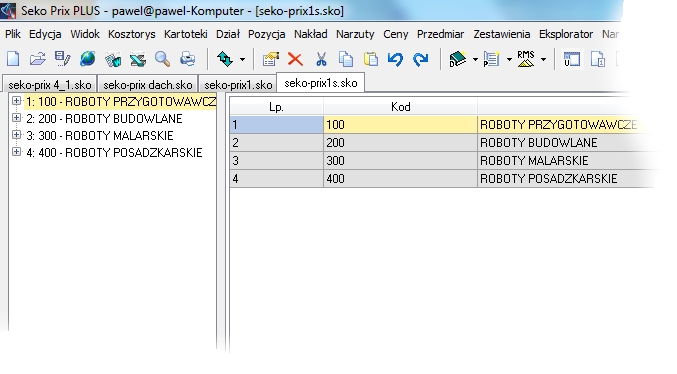Click the RMS toolbar icon
677x374 pixels.
coord(525,59)
